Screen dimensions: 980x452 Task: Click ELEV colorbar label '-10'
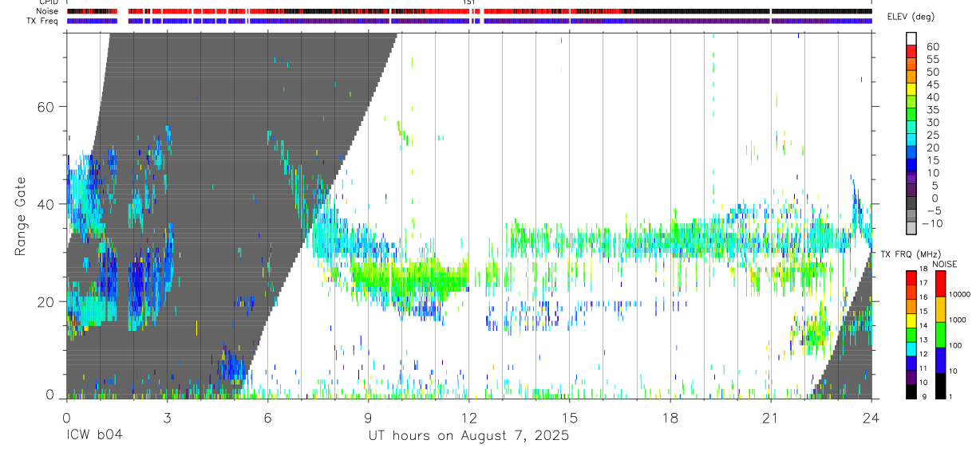click(x=934, y=224)
